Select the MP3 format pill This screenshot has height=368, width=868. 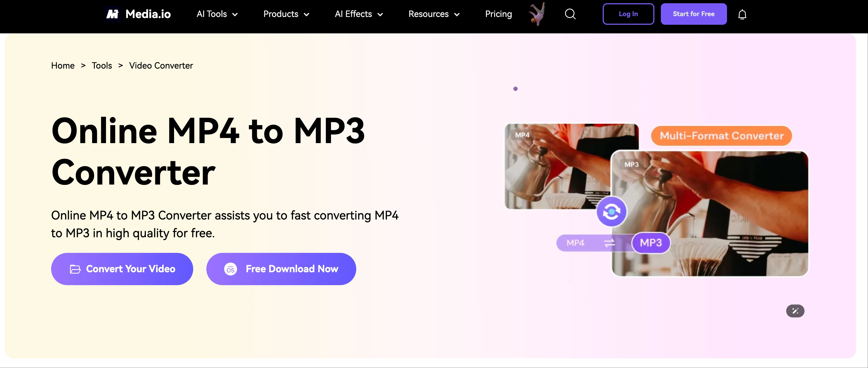pos(651,243)
